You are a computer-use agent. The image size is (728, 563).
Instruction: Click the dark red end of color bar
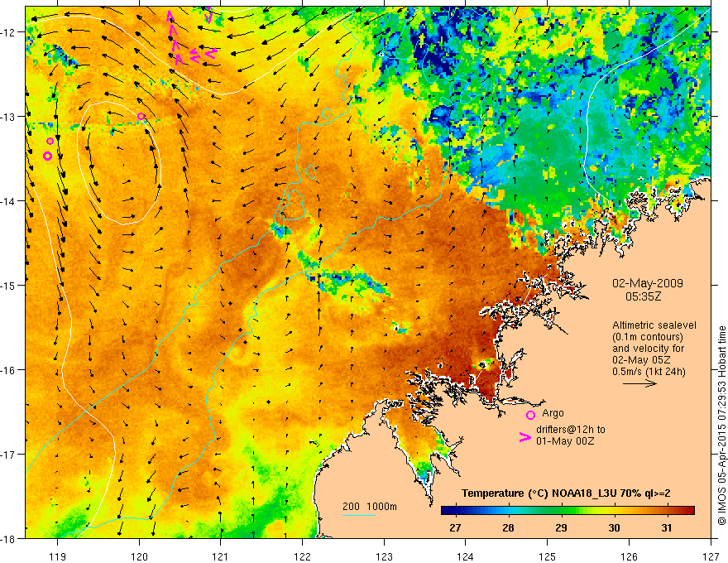(689, 511)
